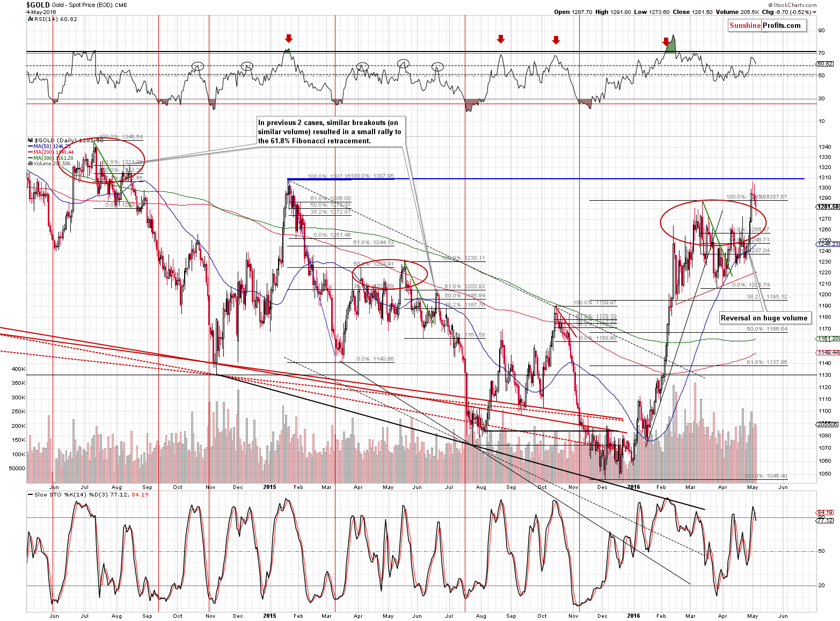The width and height of the screenshot is (840, 621).
Task: Click the 'In previous 2 cases' annotation box
Action: point(330,131)
